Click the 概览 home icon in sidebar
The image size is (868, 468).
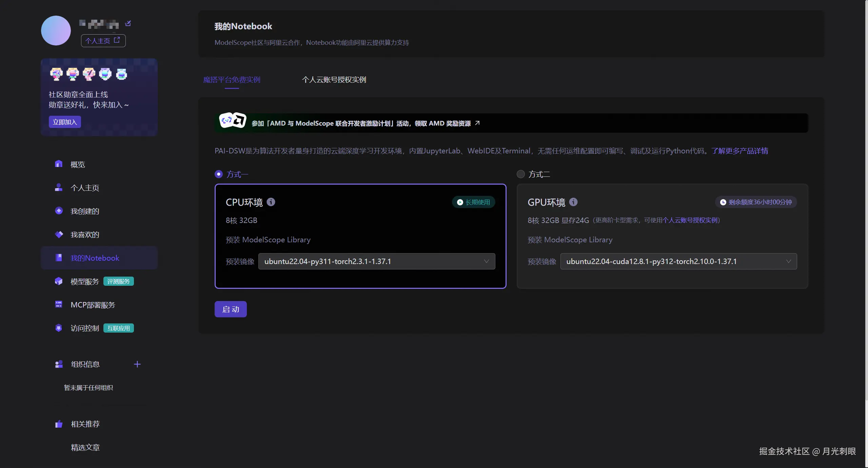59,164
